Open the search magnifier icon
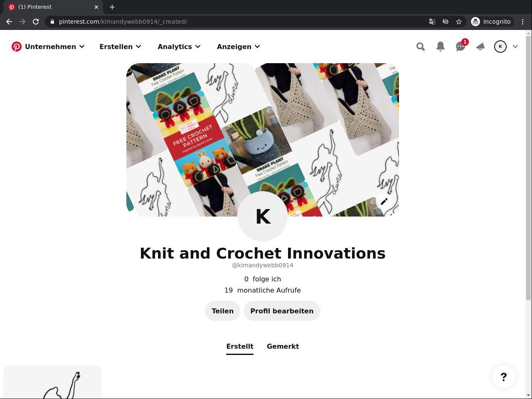This screenshot has width=532, height=399. [421, 47]
